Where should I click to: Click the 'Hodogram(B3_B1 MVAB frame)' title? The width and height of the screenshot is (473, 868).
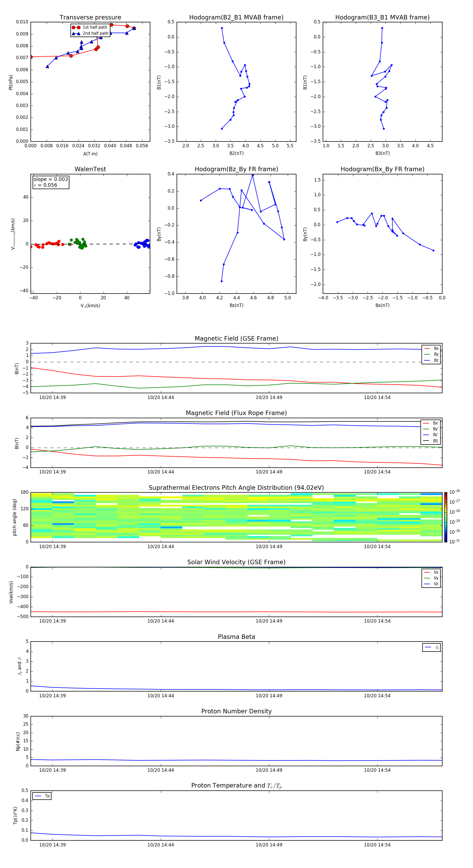pos(382,18)
